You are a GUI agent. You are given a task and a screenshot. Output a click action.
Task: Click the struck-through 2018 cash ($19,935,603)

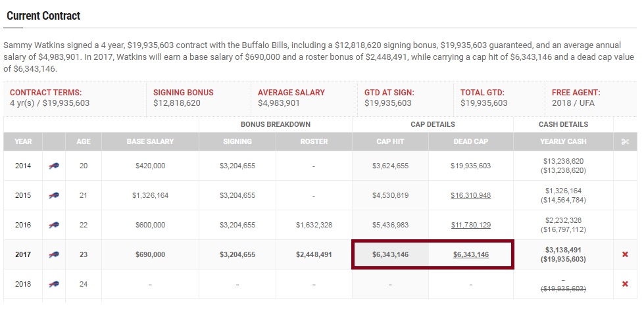pyautogui.click(x=563, y=289)
